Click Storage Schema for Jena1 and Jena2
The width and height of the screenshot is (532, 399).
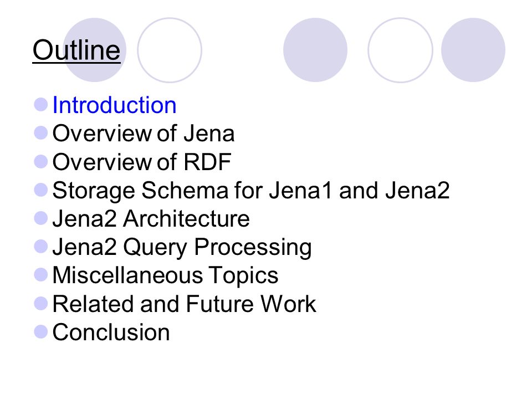(251, 190)
